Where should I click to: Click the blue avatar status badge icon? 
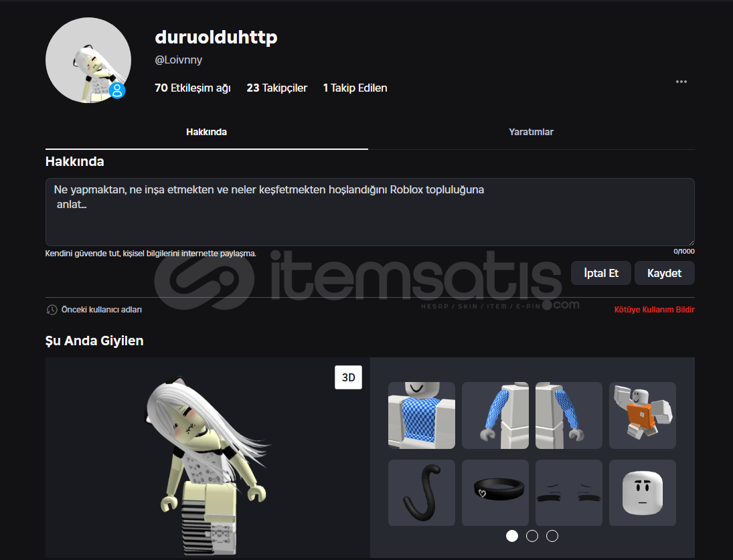coord(117,90)
